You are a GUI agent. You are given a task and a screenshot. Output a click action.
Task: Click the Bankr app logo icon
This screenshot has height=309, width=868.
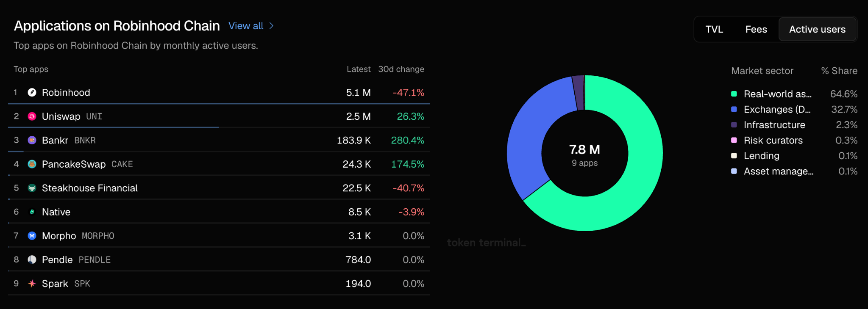pos(32,140)
